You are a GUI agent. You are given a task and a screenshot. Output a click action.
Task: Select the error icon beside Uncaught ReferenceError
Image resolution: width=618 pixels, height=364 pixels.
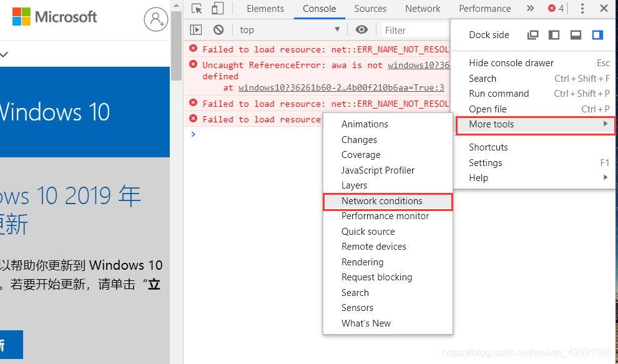pyautogui.click(x=193, y=64)
